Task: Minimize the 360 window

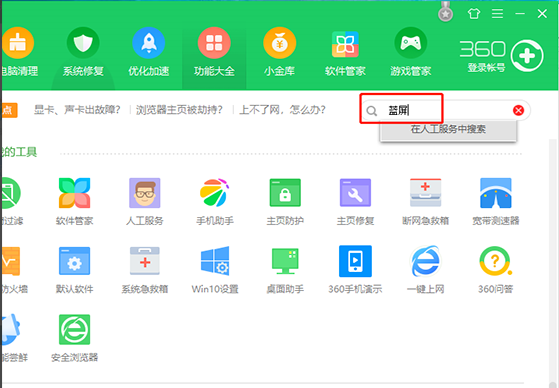Action: [520, 14]
